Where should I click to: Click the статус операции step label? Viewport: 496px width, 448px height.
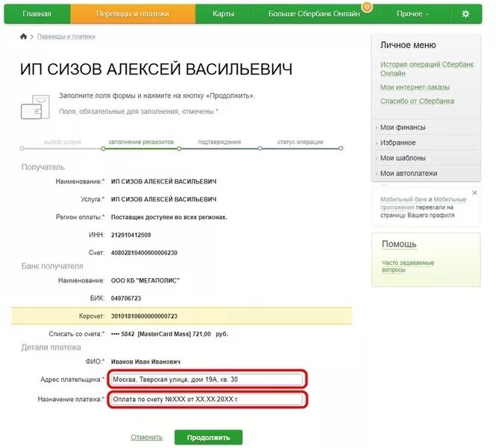[300, 142]
